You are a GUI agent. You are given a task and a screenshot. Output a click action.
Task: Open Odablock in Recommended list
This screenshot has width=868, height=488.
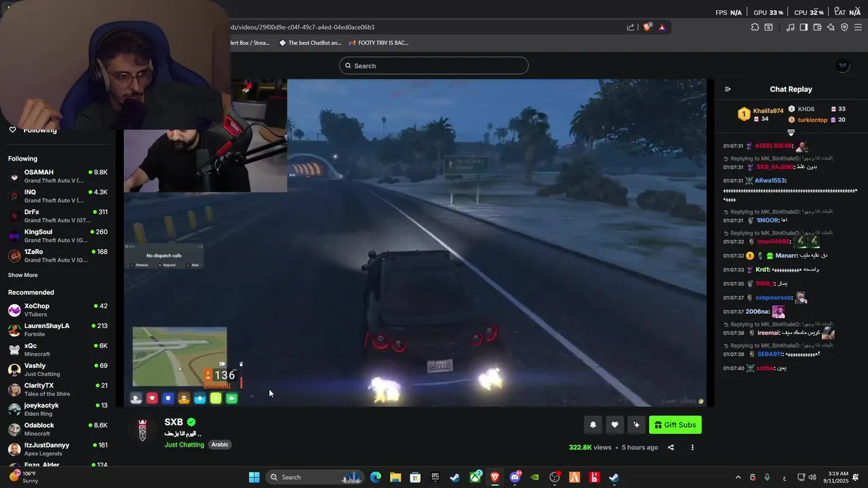point(58,429)
